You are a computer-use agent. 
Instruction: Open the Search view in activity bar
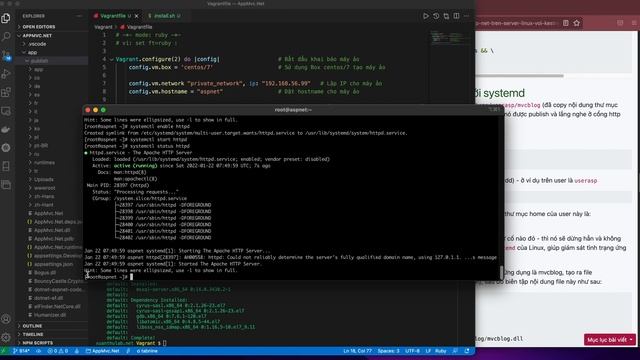[6, 36]
